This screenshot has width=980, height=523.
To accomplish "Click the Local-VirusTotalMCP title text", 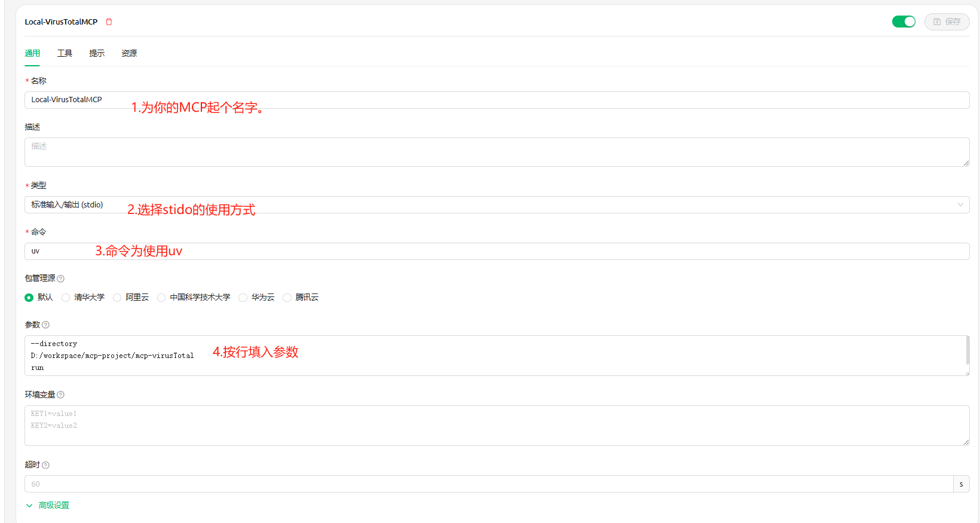I will (x=61, y=22).
